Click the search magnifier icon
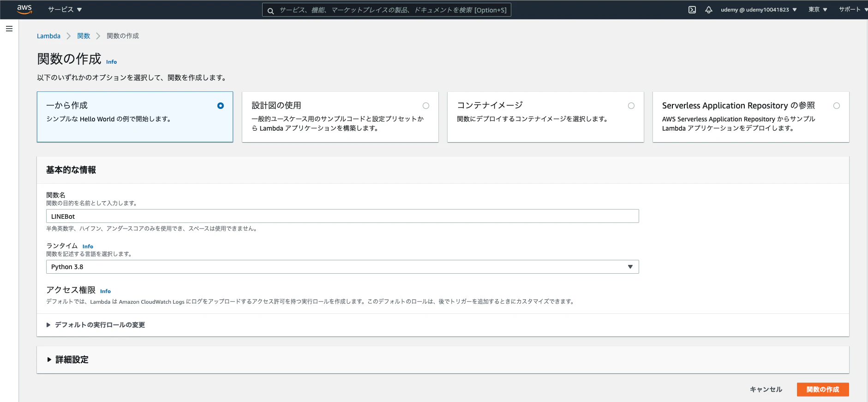This screenshot has width=868, height=402. tap(271, 10)
